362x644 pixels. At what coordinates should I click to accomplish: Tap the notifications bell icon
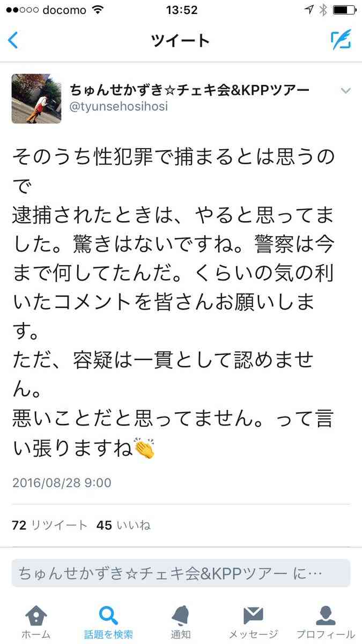pos(181,615)
